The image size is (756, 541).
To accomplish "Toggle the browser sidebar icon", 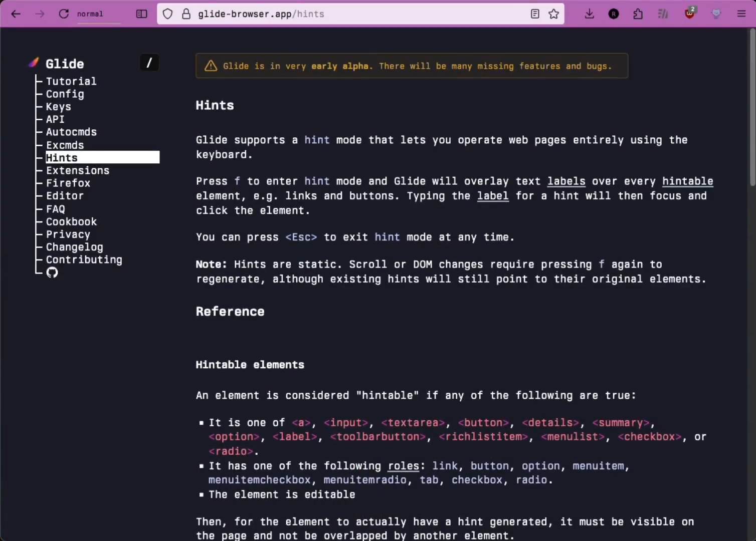I will point(142,14).
